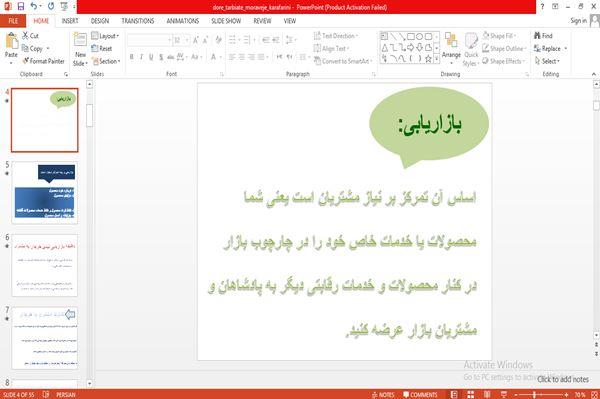
Task: Click the Find binoculars icon
Action: tap(537, 36)
